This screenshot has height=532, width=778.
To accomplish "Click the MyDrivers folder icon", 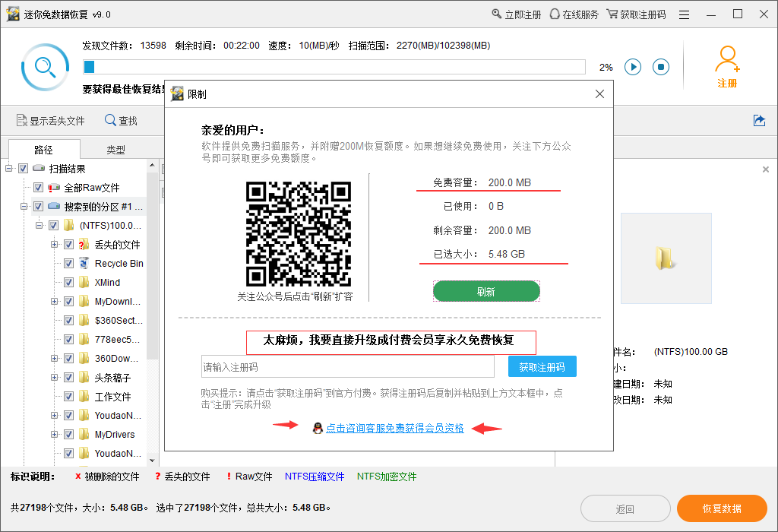I will coord(84,434).
